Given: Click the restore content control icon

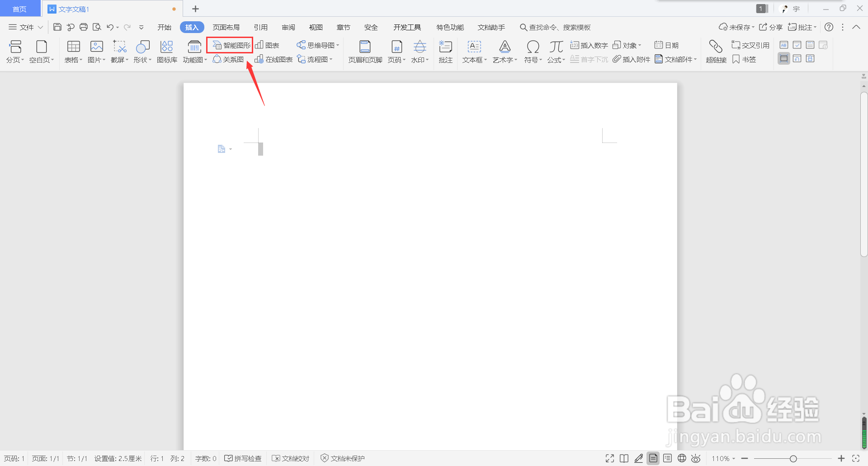Looking at the screenshot, I should coord(797,58).
